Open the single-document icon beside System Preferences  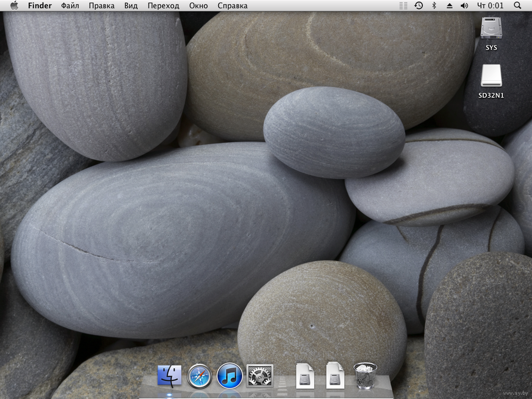[x=305, y=376]
